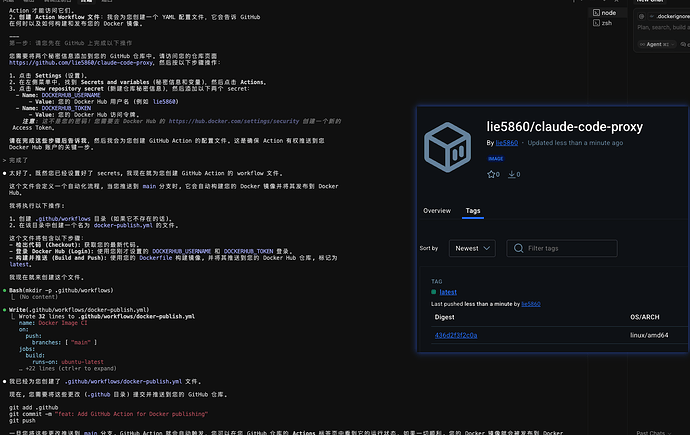Click the Write(.github/workflows/docker-publish.yml) line
The width and height of the screenshot is (690, 435).
pos(79,310)
